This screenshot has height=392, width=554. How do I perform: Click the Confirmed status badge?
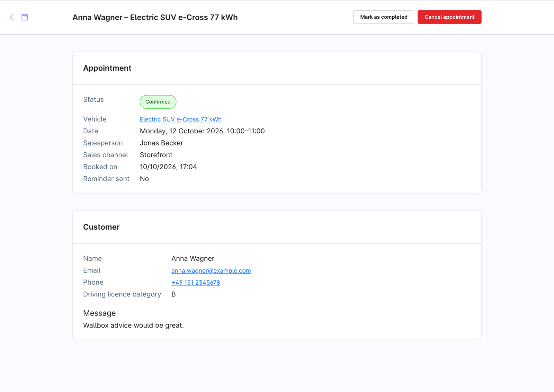coord(158,102)
